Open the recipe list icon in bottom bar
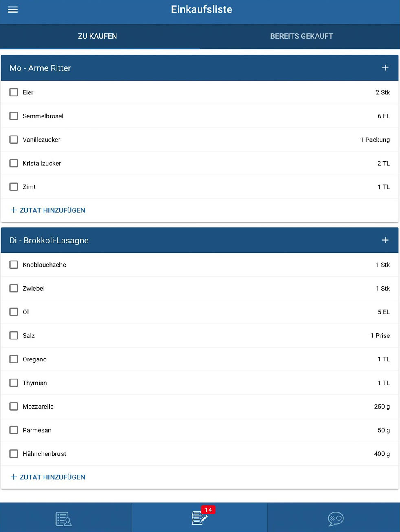The width and height of the screenshot is (400, 532). click(64, 519)
